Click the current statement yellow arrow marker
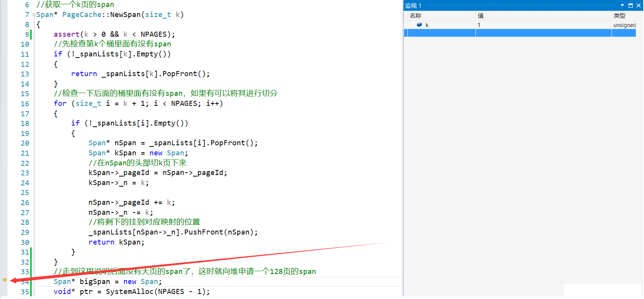This screenshot has height=299, width=644. tap(5, 280)
